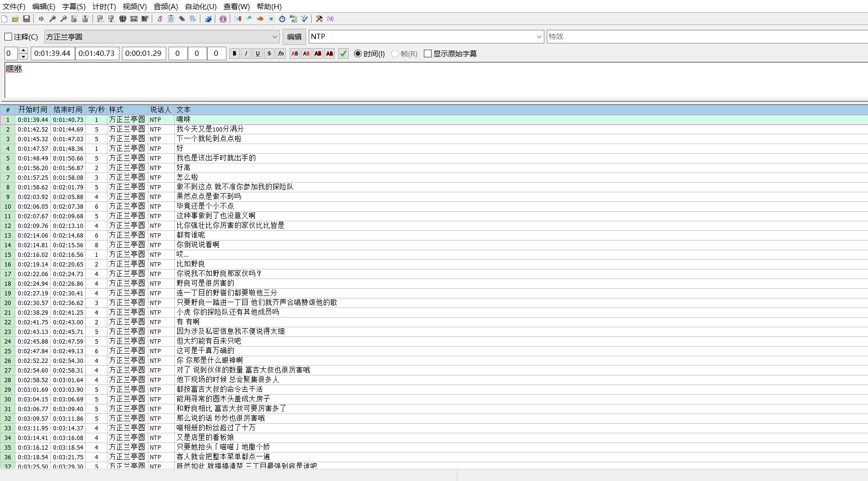
Task: Increase layer number with up arrow
Action: [23, 50]
